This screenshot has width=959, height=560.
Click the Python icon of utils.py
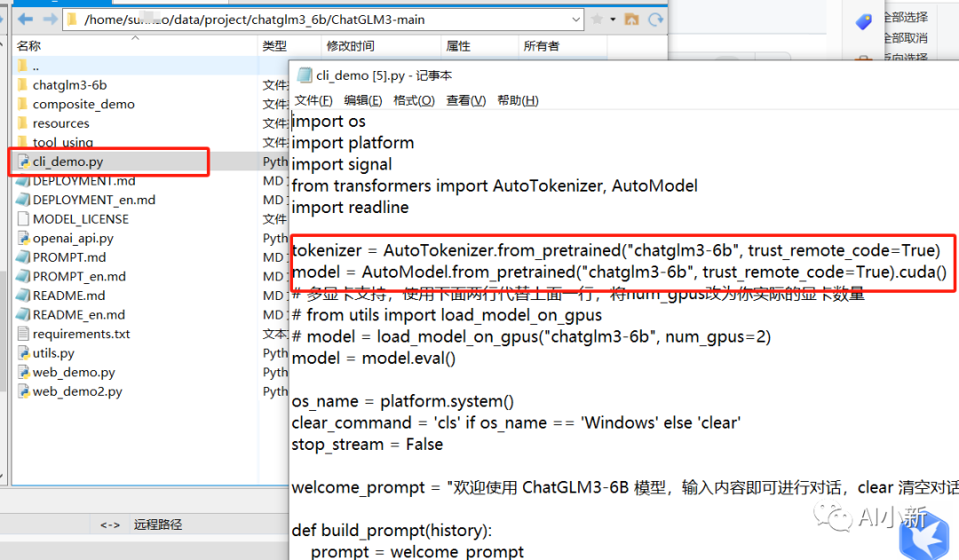point(23,352)
